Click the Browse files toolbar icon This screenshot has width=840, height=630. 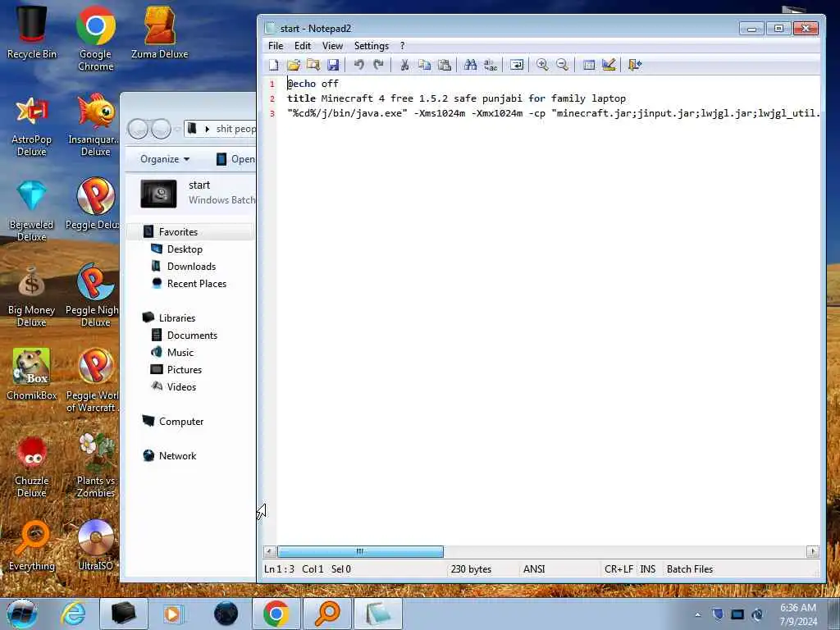[313, 66]
